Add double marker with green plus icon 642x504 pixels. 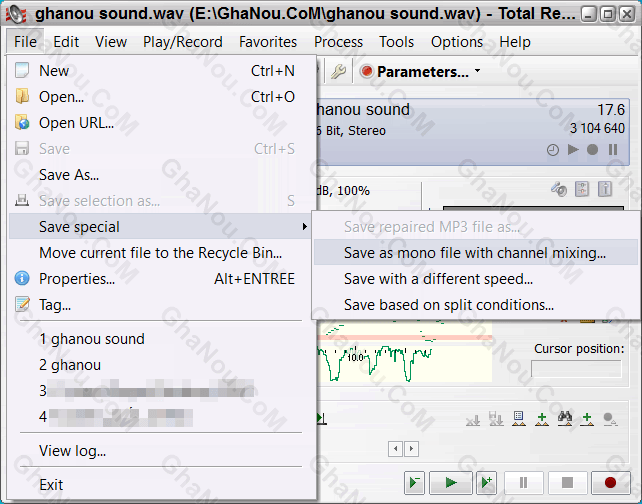[x=542, y=419]
